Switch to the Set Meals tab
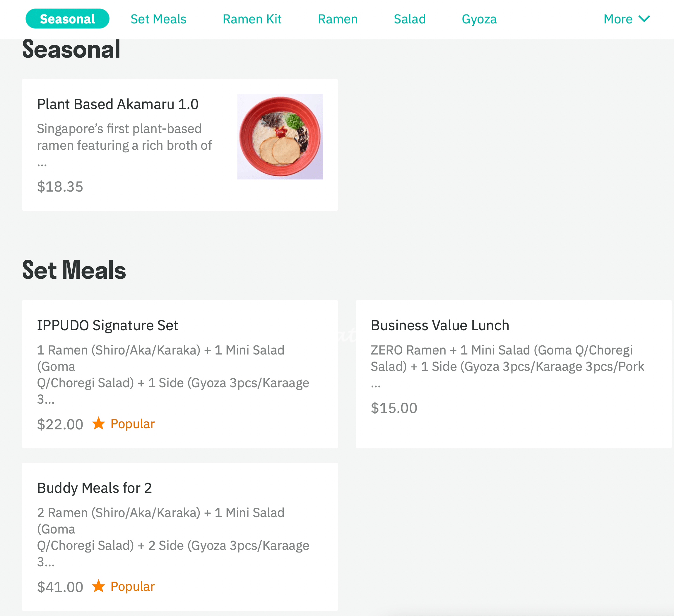This screenshot has height=616, width=674. pos(158,19)
